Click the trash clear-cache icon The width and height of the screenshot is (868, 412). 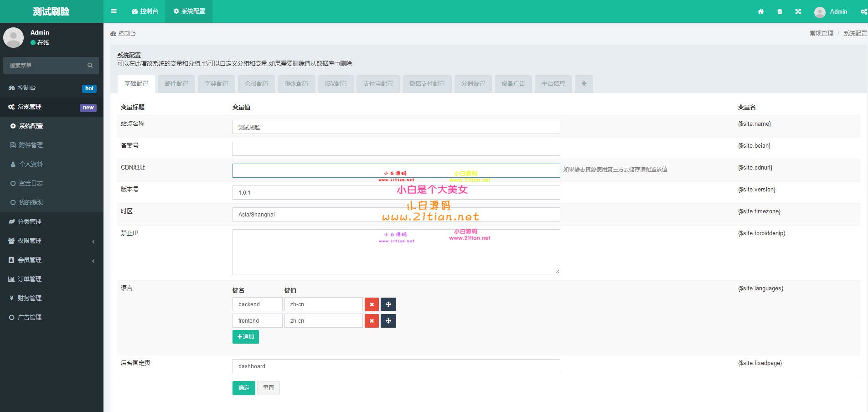coord(780,11)
